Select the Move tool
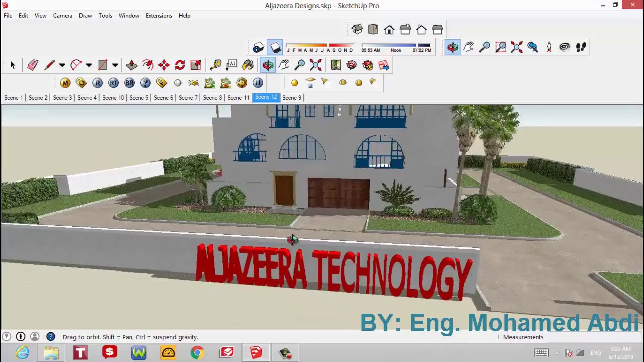The width and height of the screenshot is (644, 362). coord(164,65)
